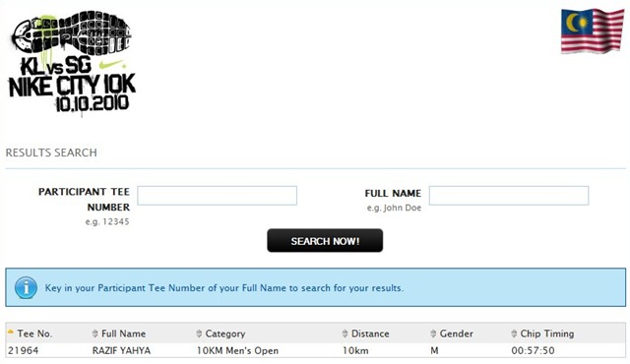Image resolution: width=630 pixels, height=364 pixels.
Task: Click the FULL NAME field label
Action: click(x=393, y=193)
